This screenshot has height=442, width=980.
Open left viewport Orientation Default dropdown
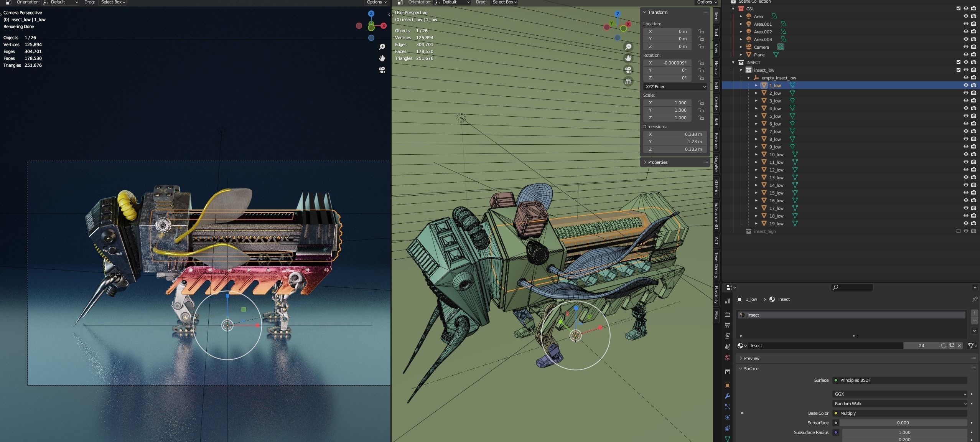click(61, 2)
